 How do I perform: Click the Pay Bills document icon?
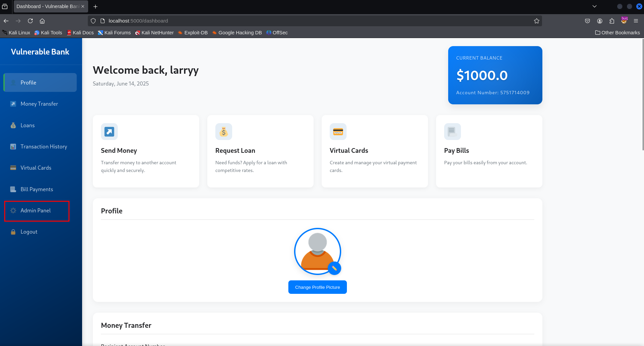tap(452, 131)
